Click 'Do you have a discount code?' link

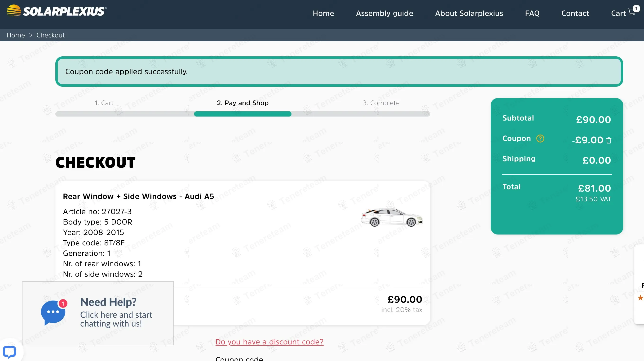coord(269,342)
